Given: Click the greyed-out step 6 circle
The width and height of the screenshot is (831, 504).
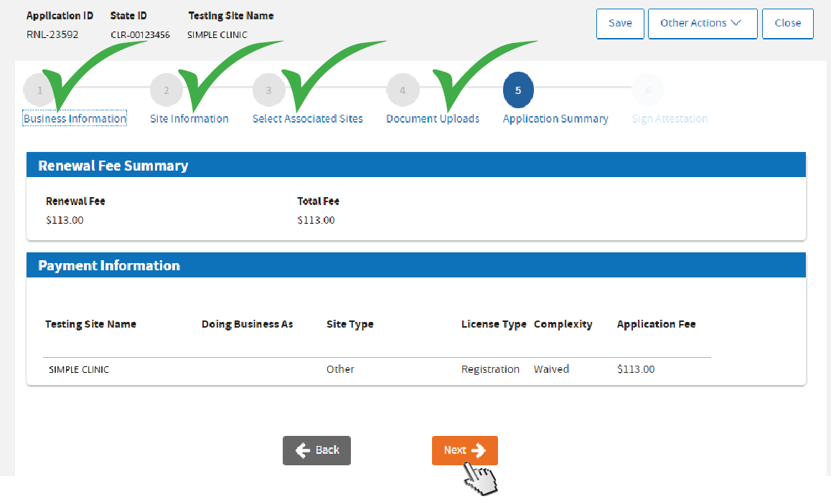Looking at the screenshot, I should [x=647, y=90].
